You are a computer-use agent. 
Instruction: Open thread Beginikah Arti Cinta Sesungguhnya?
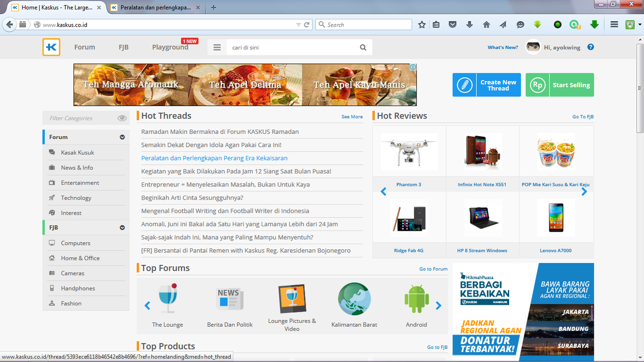(192, 198)
